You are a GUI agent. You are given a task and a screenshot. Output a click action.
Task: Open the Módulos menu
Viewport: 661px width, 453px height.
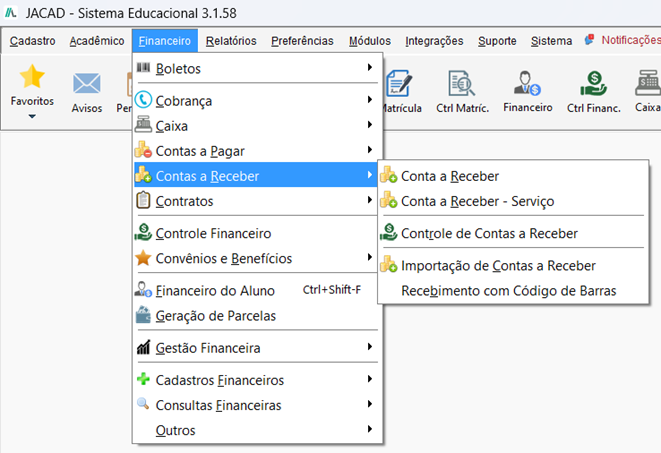(370, 41)
